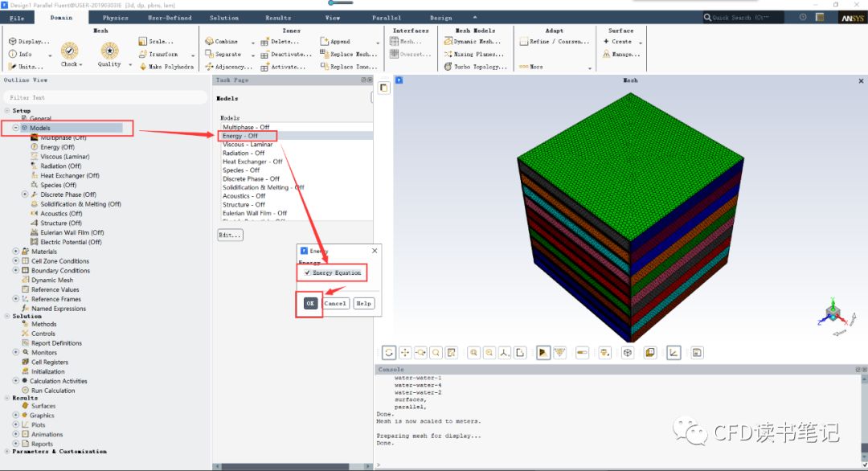Click the layout toggle icon beside mesh window
This screenshot has width=868, height=471.
[x=383, y=88]
